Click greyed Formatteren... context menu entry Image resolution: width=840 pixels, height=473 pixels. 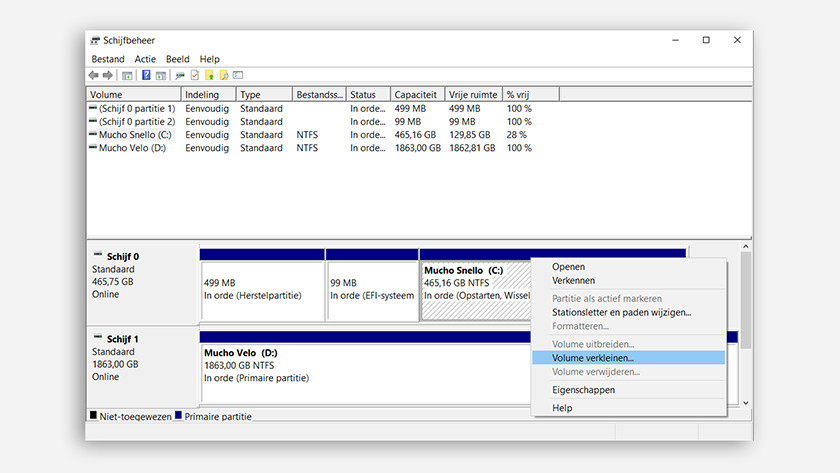628,326
